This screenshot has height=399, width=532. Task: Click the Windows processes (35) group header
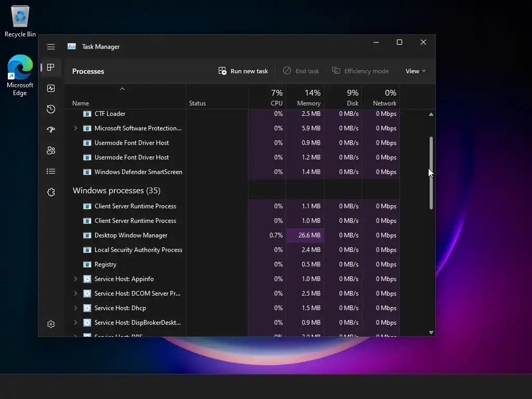(x=116, y=190)
